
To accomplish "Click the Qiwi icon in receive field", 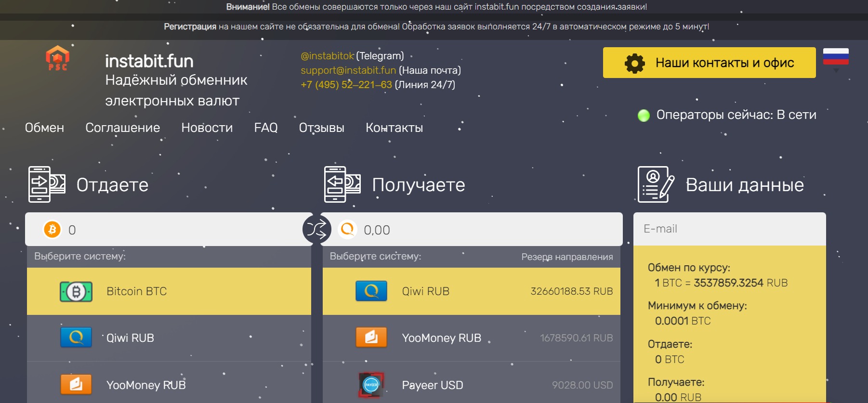I will coord(347,229).
